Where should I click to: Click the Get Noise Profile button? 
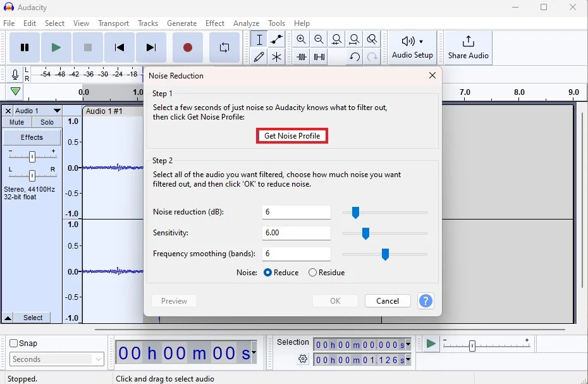(292, 136)
